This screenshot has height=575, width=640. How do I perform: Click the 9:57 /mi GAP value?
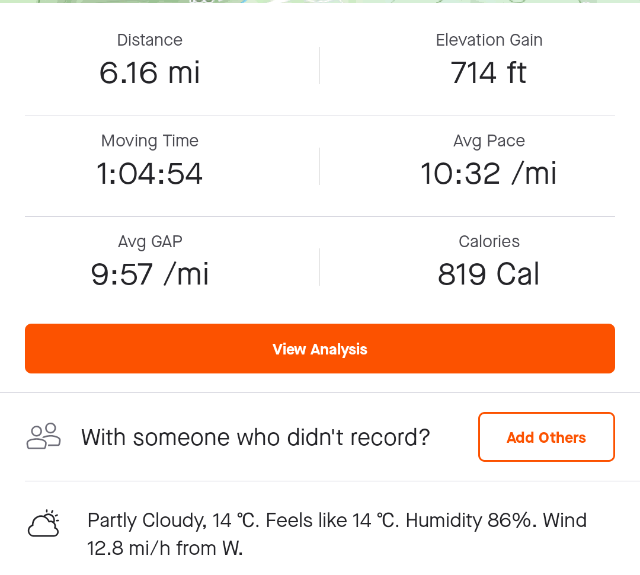pos(150,274)
